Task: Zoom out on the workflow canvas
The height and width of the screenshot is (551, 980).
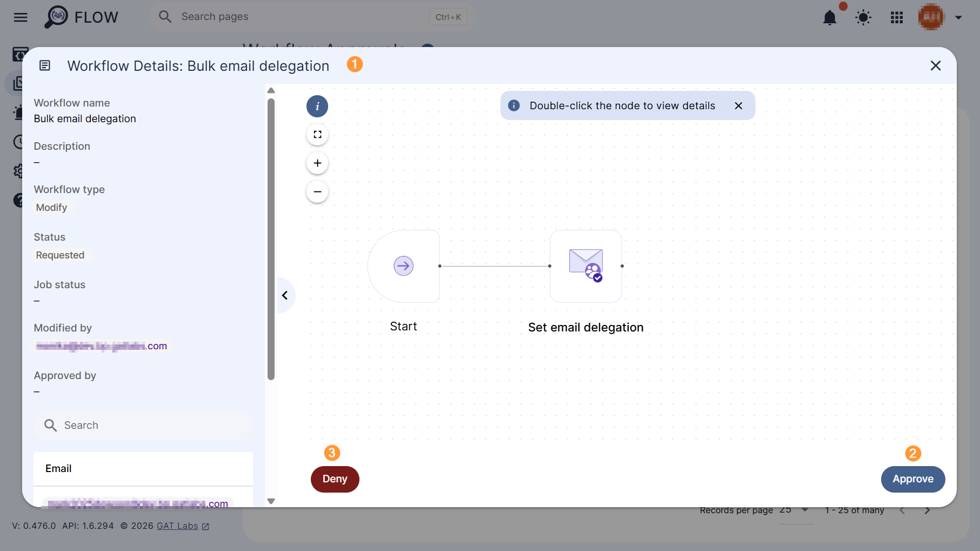Action: pos(317,191)
